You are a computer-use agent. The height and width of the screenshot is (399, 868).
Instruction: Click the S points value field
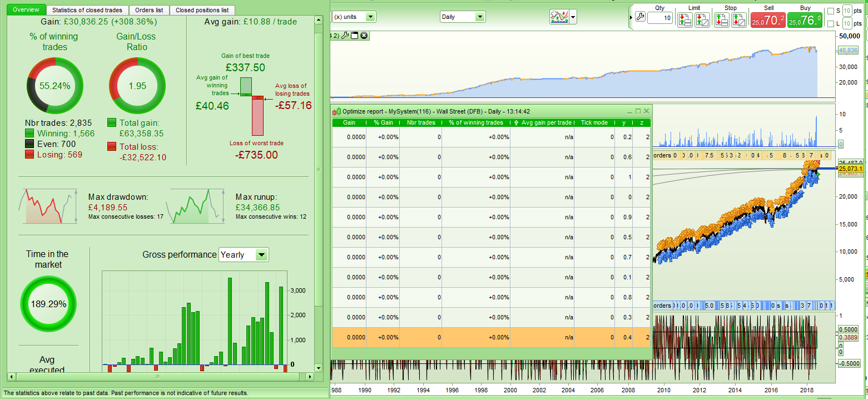point(846,11)
